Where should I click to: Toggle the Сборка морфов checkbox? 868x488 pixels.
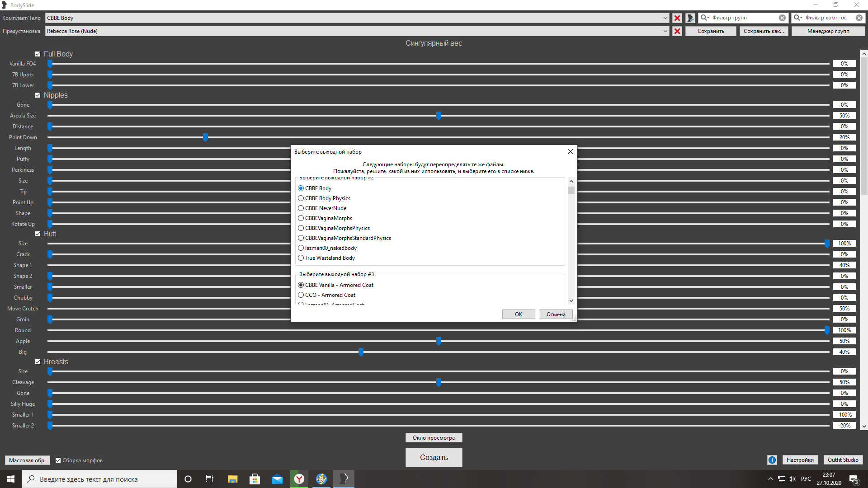point(58,460)
